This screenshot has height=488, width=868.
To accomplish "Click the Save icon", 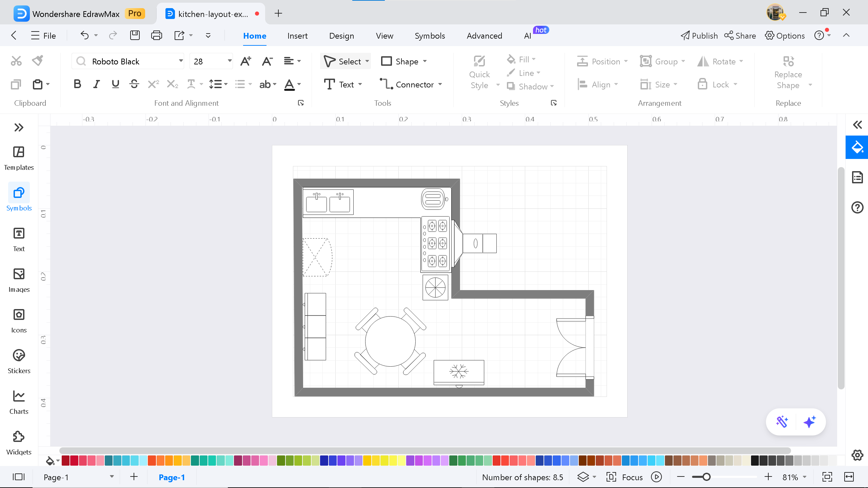I will pos(135,35).
